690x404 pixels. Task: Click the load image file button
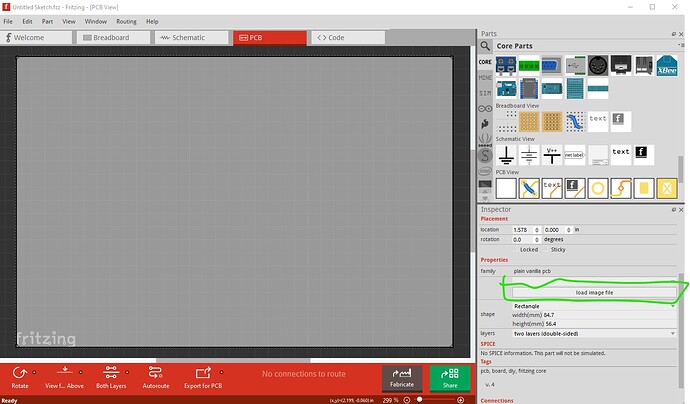click(594, 293)
